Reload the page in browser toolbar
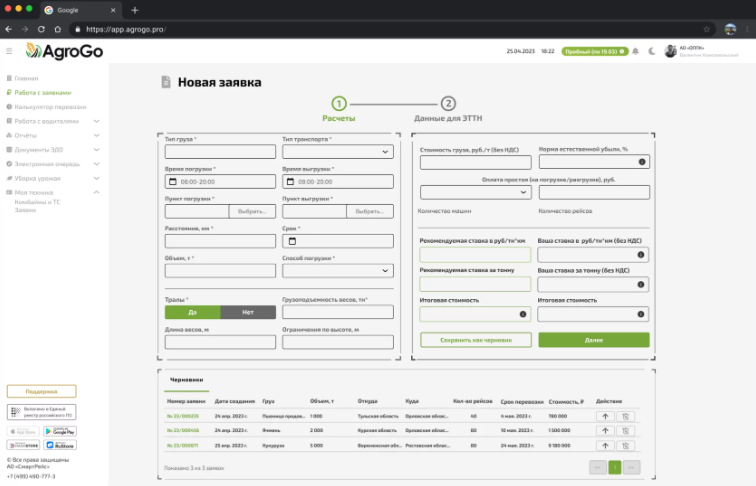This screenshot has width=756, height=486. pyautogui.click(x=41, y=29)
